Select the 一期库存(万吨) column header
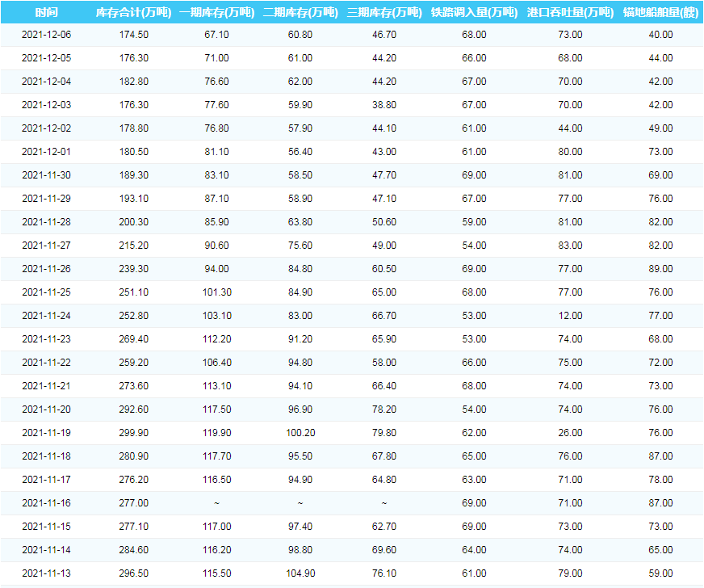Screen dimensions: 704x588 coord(216,12)
